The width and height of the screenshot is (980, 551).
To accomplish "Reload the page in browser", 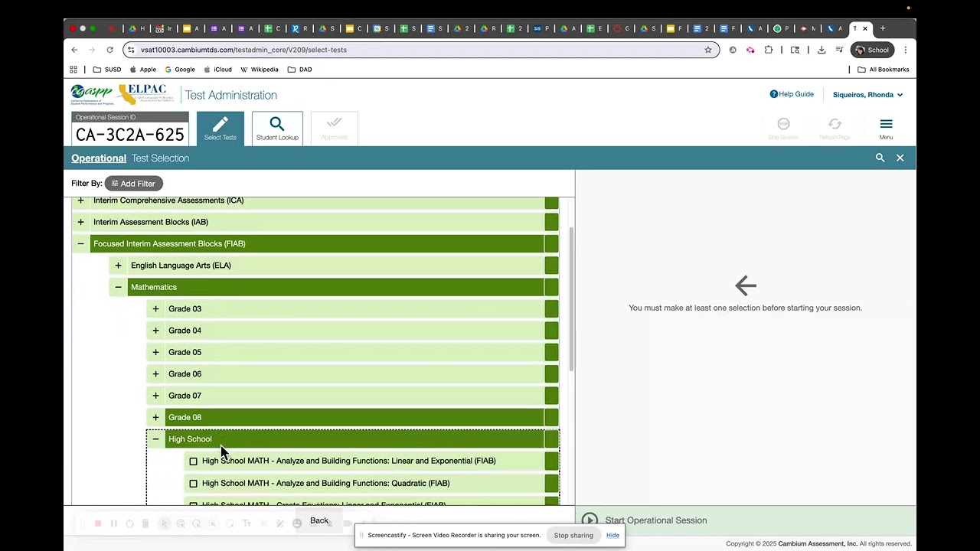I will (x=109, y=50).
